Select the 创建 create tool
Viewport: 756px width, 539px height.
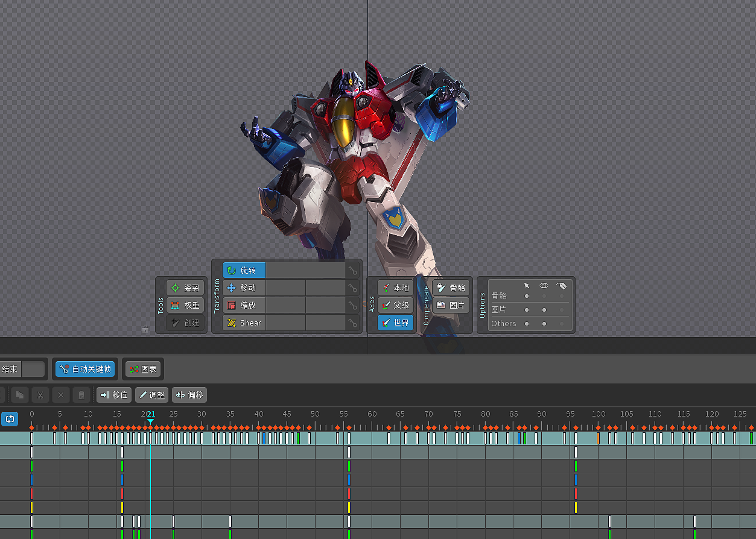[x=186, y=323]
